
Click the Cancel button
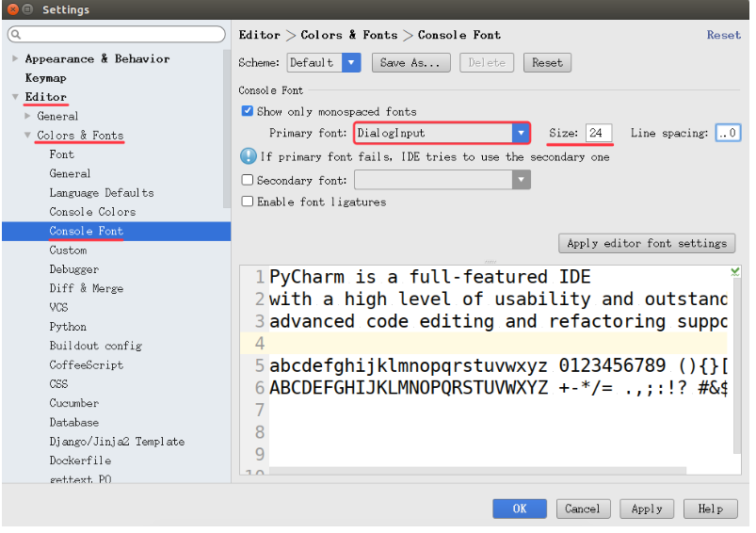[x=583, y=509]
